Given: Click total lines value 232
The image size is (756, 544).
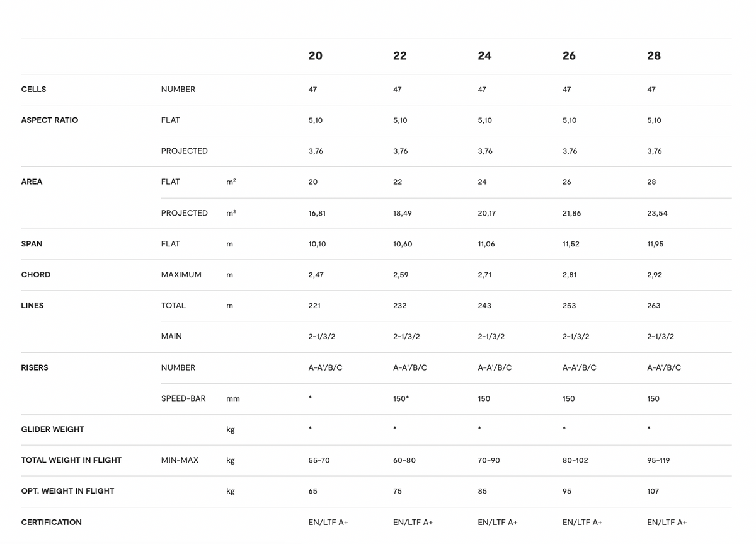Looking at the screenshot, I should click(x=399, y=306).
